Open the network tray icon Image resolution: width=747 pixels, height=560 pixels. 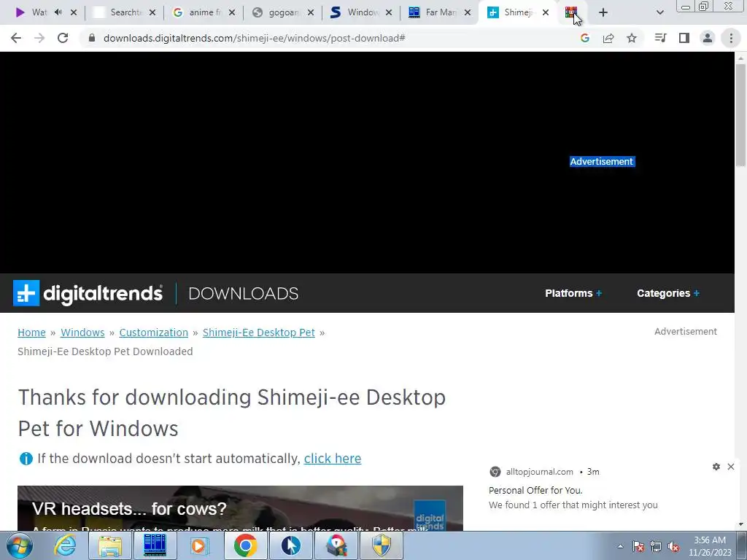[656, 546]
